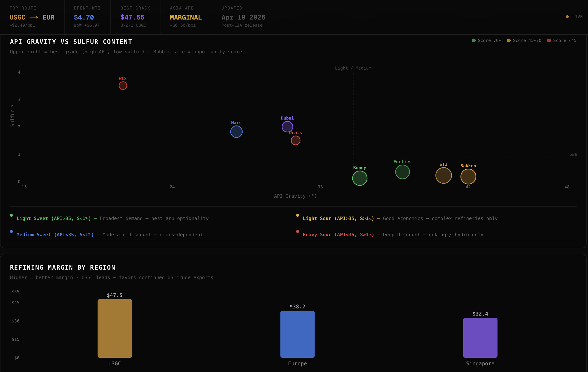Click the $47.5 value above USGC bar
588x372 pixels.
pyautogui.click(x=115, y=295)
